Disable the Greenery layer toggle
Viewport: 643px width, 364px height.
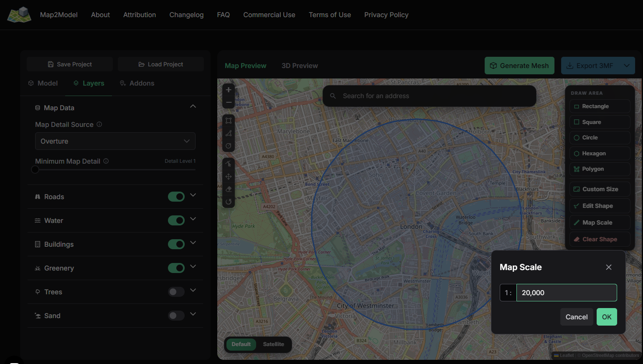tap(176, 268)
